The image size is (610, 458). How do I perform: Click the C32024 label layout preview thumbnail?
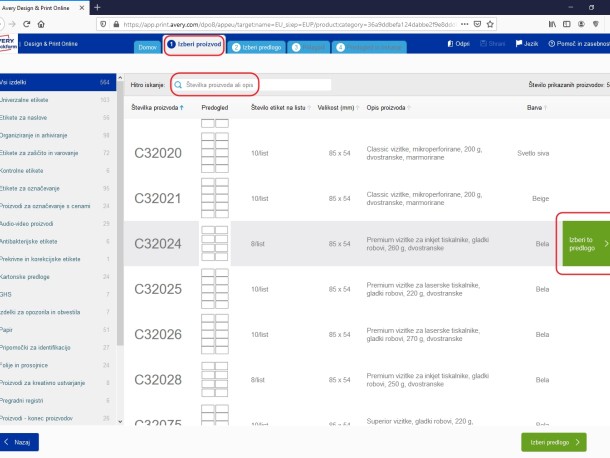(x=215, y=244)
